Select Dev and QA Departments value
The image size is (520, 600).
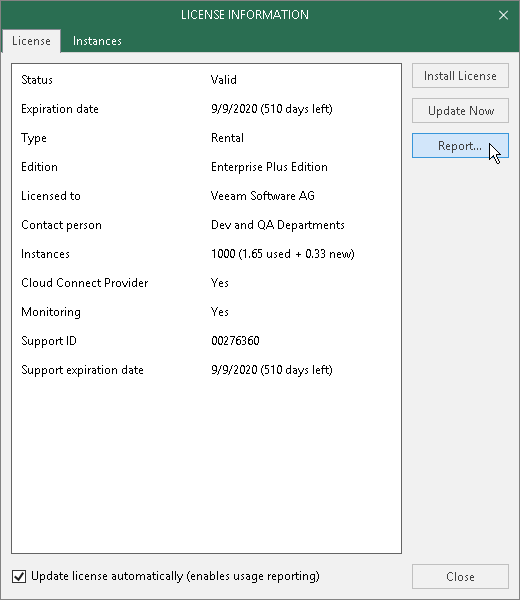coord(278,225)
